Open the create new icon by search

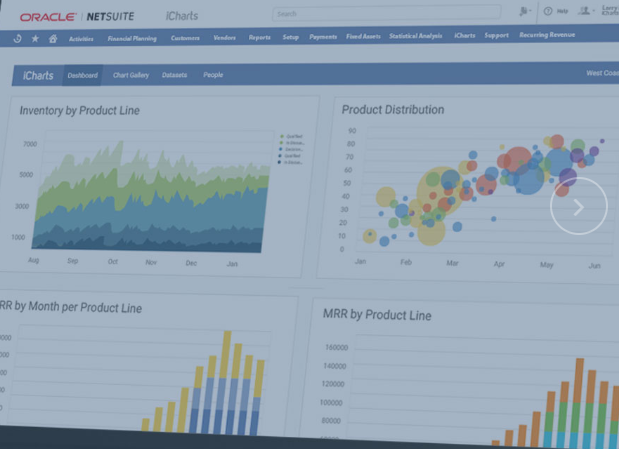pyautogui.click(x=524, y=12)
